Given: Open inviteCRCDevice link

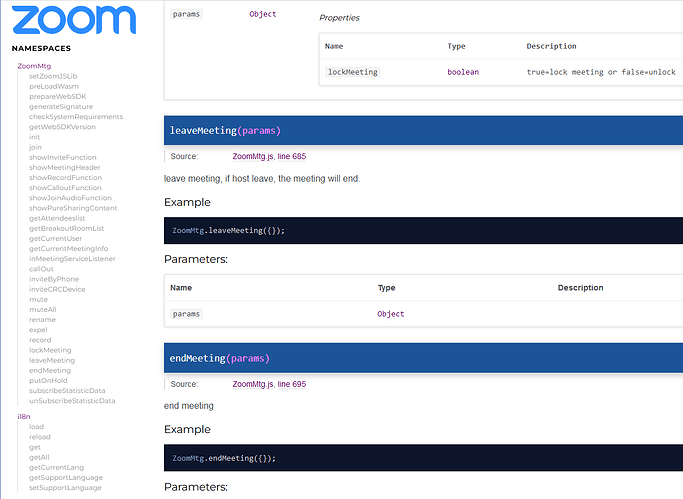Looking at the screenshot, I should [x=57, y=289].
